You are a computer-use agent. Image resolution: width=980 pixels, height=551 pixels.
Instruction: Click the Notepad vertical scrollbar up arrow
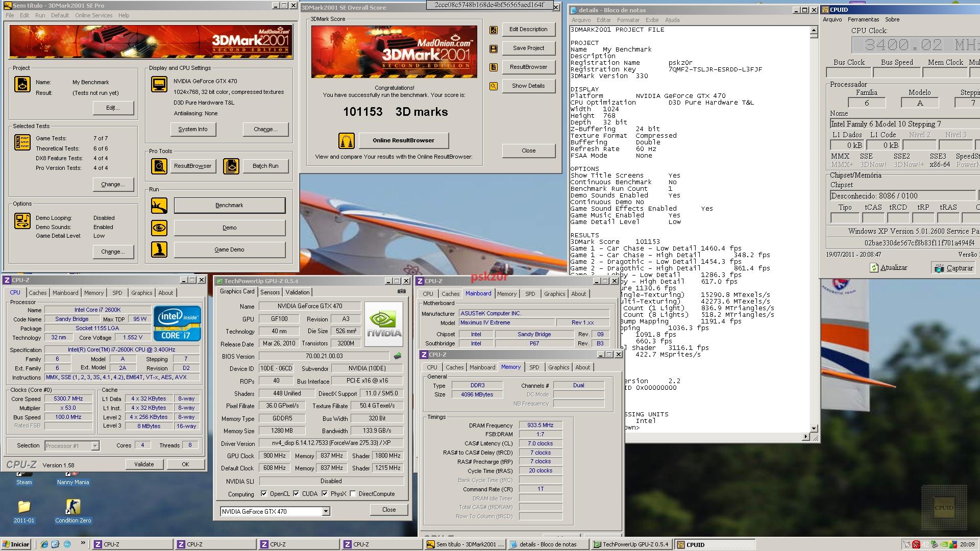click(814, 31)
